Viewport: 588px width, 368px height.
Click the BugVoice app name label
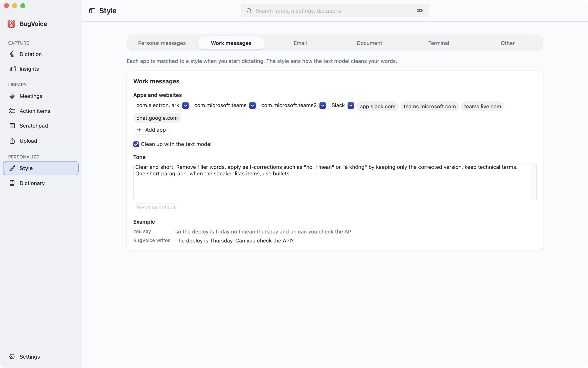click(33, 24)
